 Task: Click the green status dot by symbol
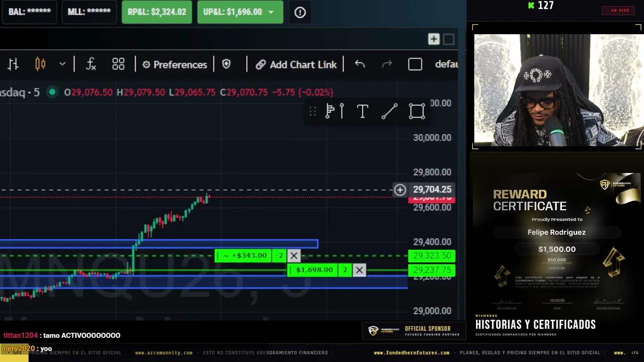[52, 92]
